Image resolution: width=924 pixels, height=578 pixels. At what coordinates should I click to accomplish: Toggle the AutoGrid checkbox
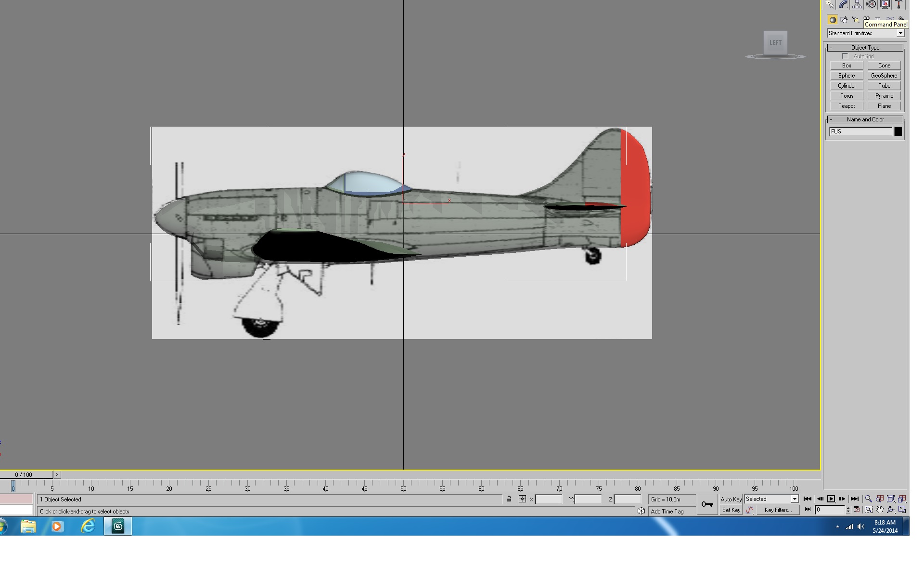click(x=845, y=56)
